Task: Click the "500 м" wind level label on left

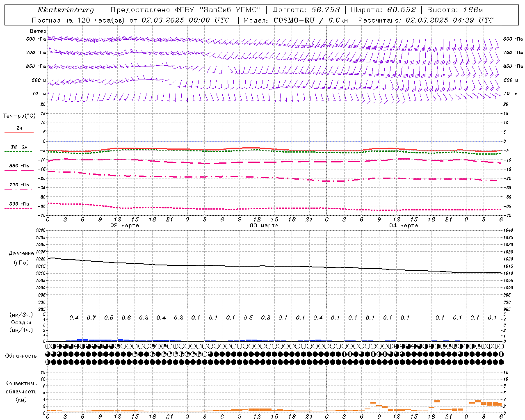Action: (x=39, y=80)
